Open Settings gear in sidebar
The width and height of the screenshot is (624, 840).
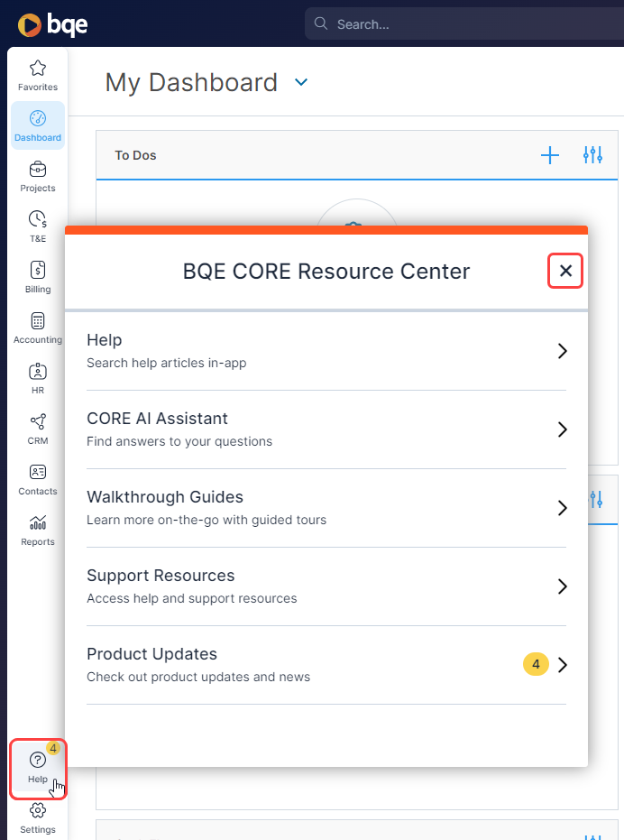coord(38,818)
